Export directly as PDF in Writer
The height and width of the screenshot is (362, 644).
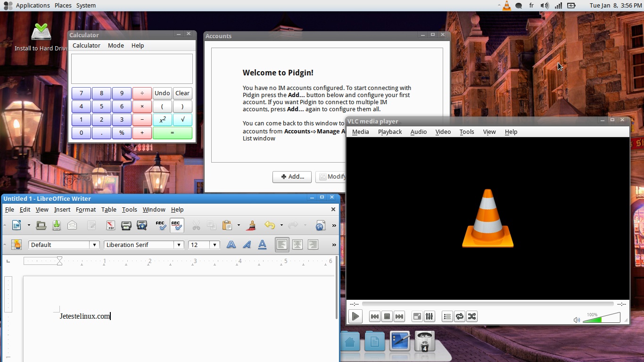[110, 225]
